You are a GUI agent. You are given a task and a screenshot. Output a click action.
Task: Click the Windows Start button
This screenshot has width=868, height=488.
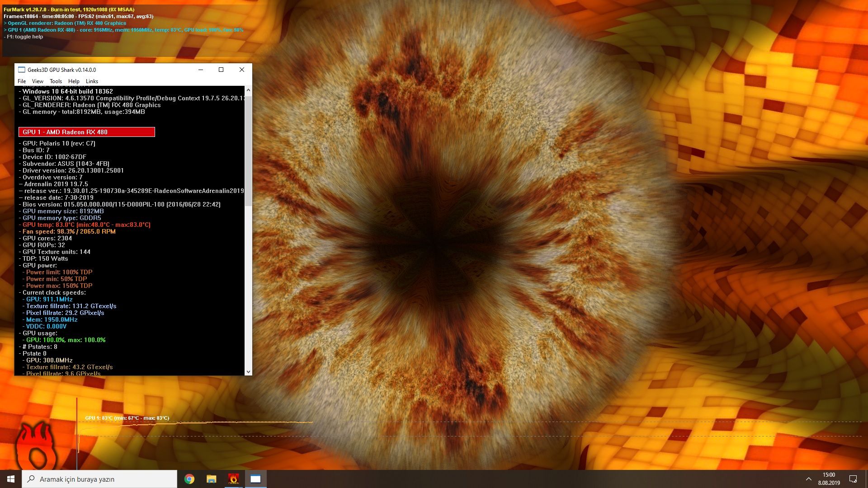click(x=11, y=479)
